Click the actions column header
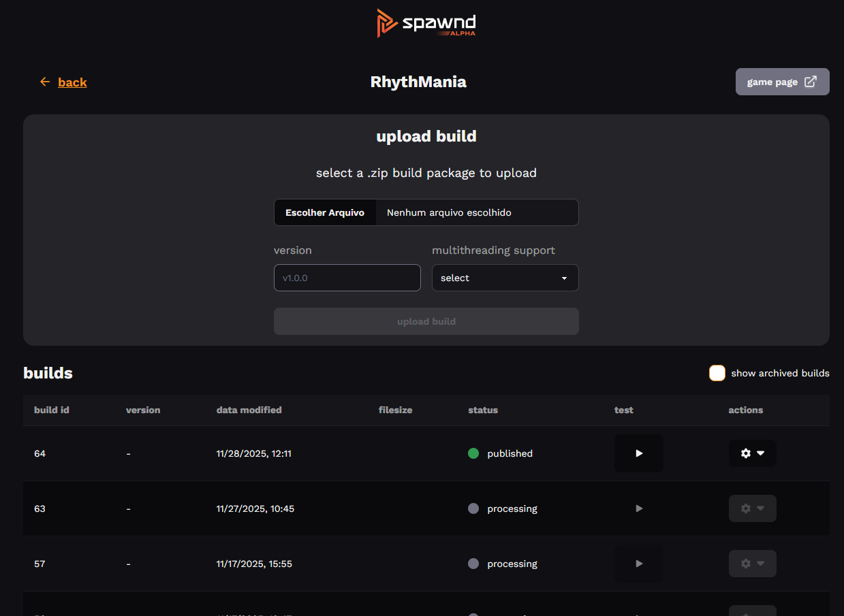The width and height of the screenshot is (844, 616). [746, 410]
